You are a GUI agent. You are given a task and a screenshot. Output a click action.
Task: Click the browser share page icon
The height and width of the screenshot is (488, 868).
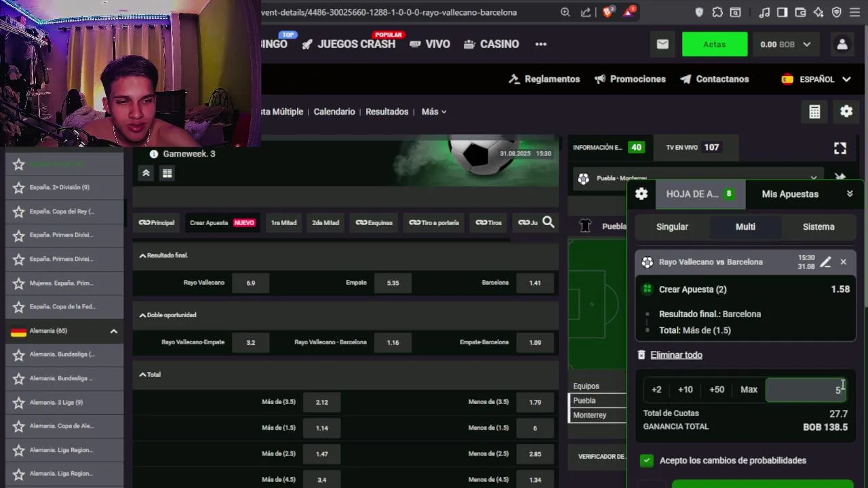(585, 12)
